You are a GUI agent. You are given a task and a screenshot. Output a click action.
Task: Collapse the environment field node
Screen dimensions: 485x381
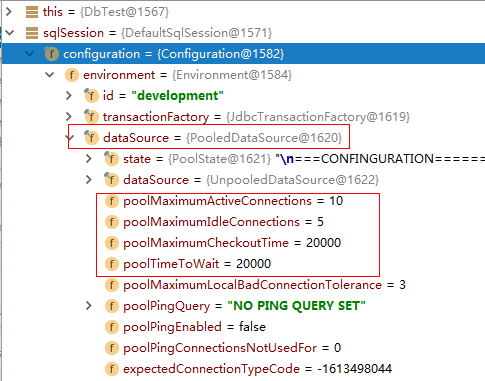click(x=50, y=75)
